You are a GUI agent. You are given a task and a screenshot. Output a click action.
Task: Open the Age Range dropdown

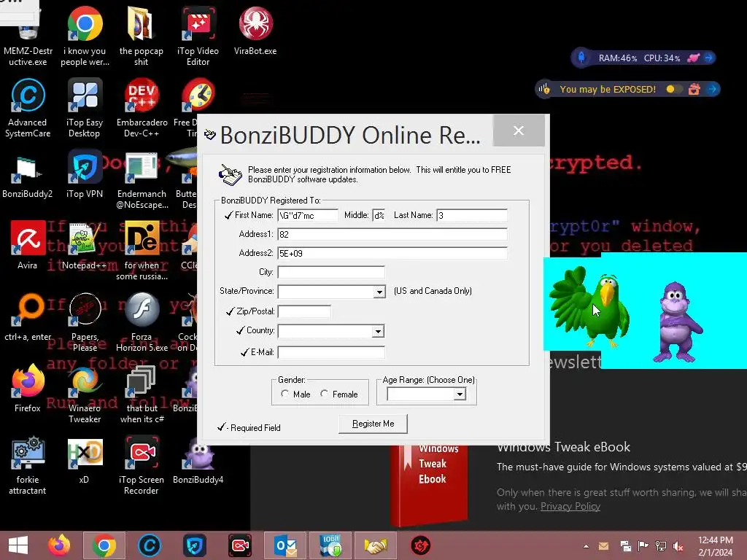460,394
